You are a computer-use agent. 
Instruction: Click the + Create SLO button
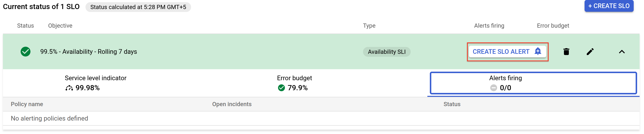(609, 6)
